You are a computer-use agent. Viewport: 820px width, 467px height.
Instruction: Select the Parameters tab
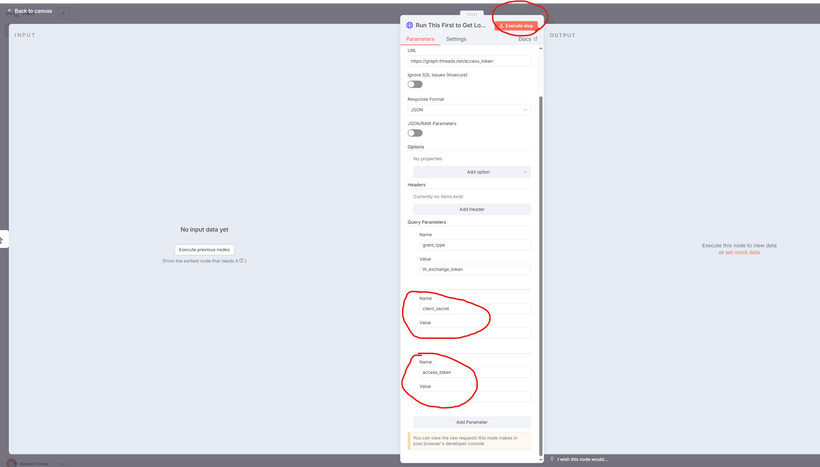click(x=420, y=39)
